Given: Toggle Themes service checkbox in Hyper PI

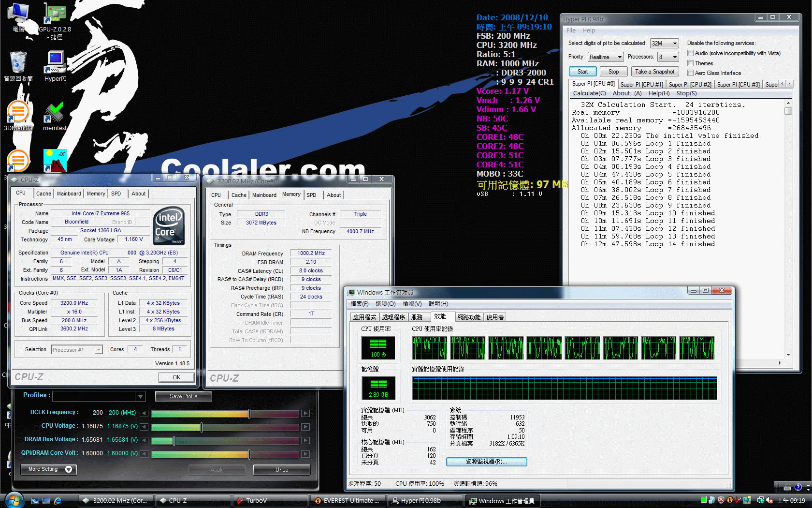Looking at the screenshot, I should coord(691,63).
